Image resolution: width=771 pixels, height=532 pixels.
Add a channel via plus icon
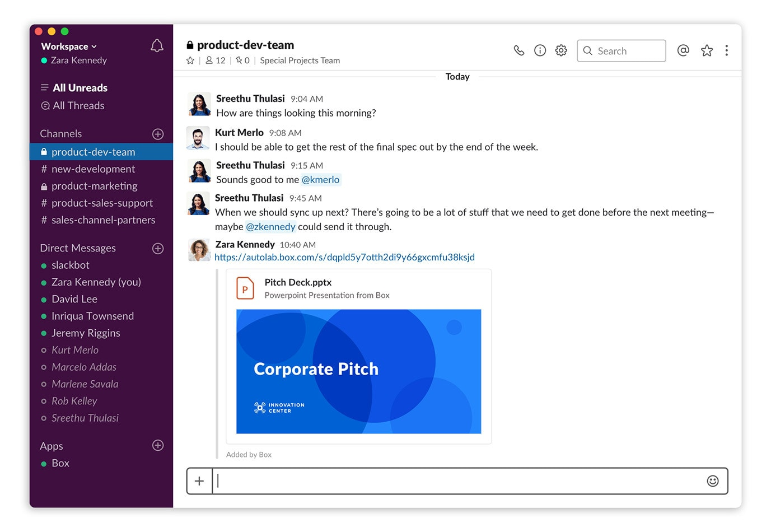tap(158, 134)
